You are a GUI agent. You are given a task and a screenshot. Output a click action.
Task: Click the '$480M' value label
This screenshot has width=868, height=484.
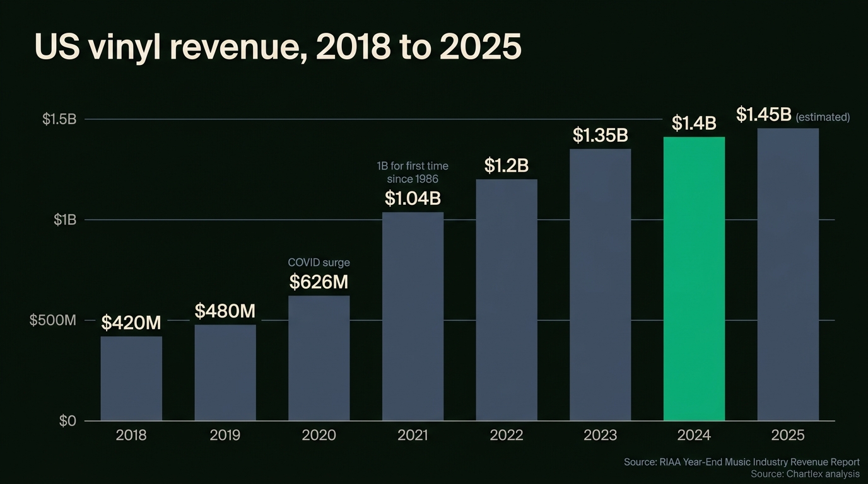225,311
